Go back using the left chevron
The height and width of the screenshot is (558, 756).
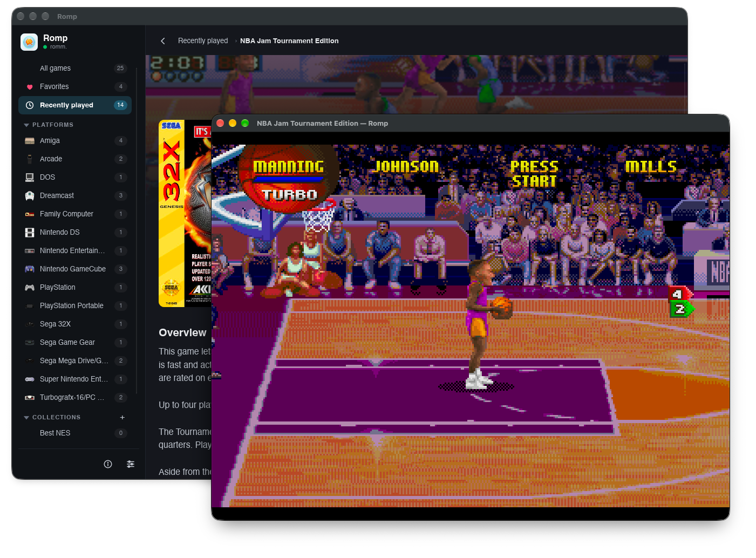point(163,41)
